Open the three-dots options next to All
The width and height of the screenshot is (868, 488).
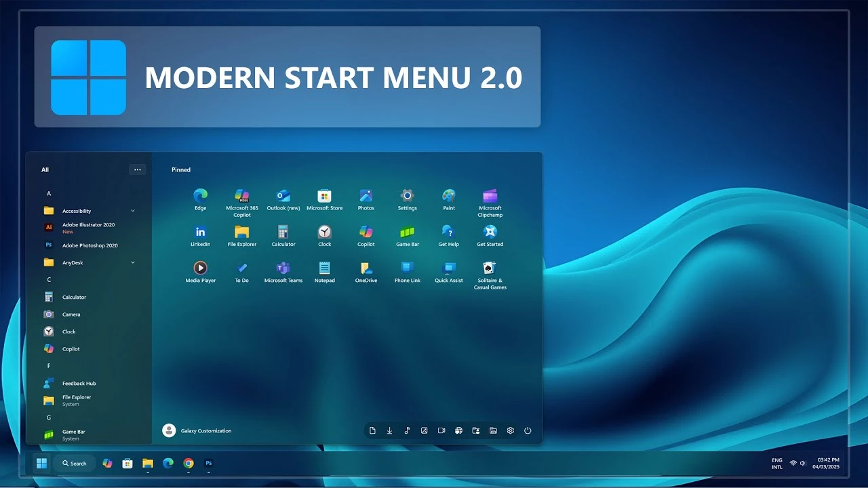coord(138,169)
